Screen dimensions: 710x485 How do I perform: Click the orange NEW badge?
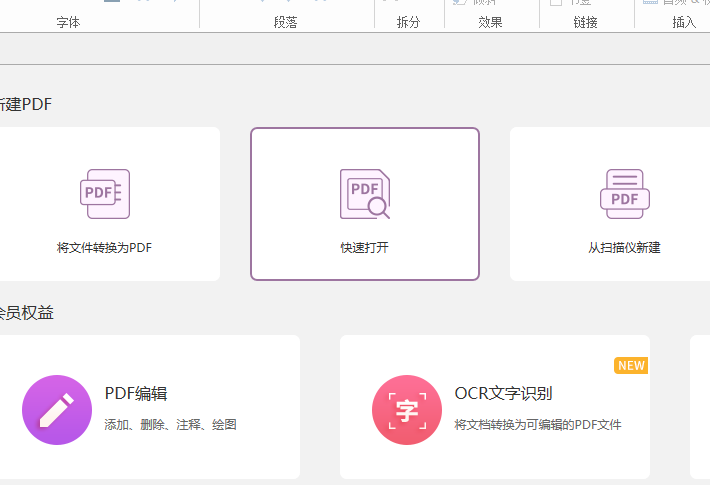click(631, 366)
